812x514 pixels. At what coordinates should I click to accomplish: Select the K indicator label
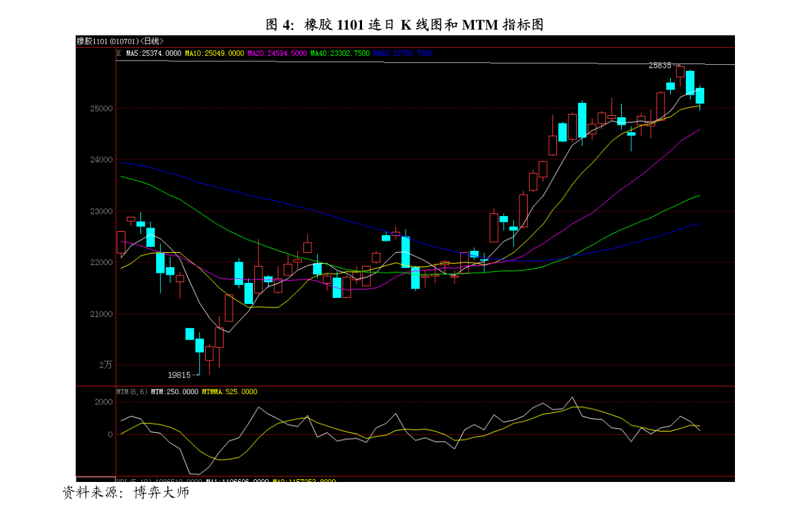coord(119,53)
